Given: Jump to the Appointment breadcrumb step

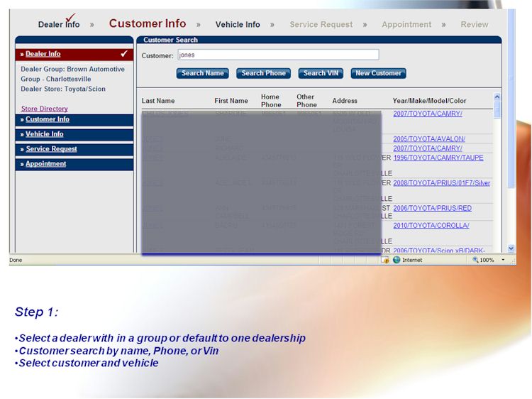Looking at the screenshot, I should pyautogui.click(x=406, y=24).
